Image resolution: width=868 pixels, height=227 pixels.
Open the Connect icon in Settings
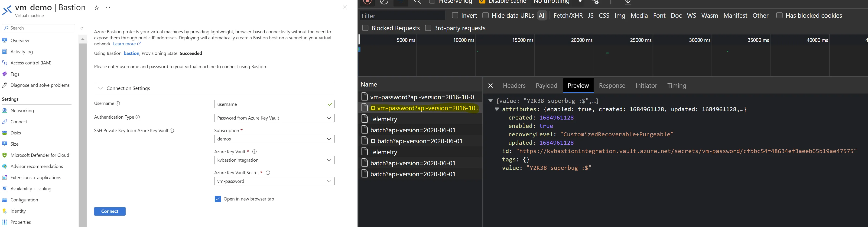(x=5, y=122)
